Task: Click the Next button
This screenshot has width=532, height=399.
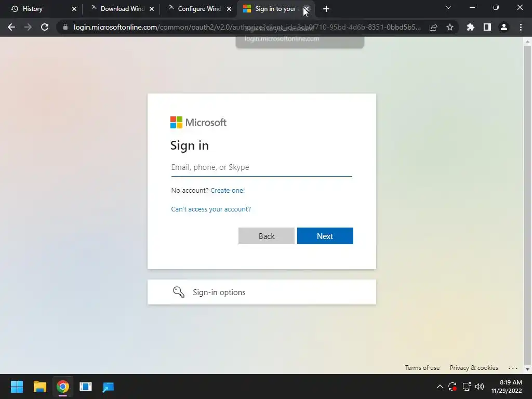Action: pos(325,236)
